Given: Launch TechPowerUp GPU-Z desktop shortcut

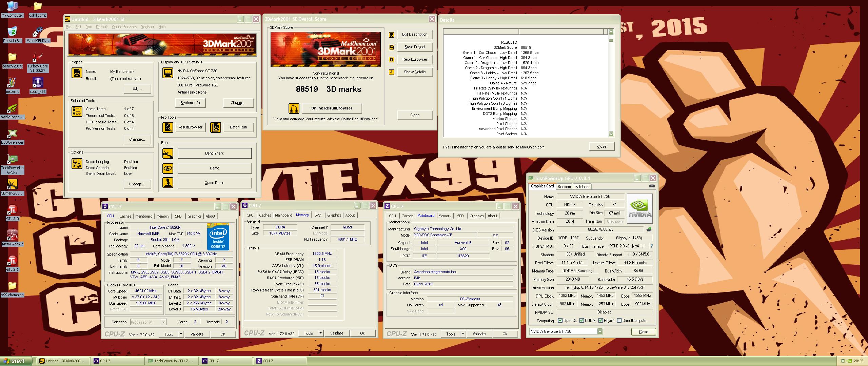Looking at the screenshot, I should [12, 164].
